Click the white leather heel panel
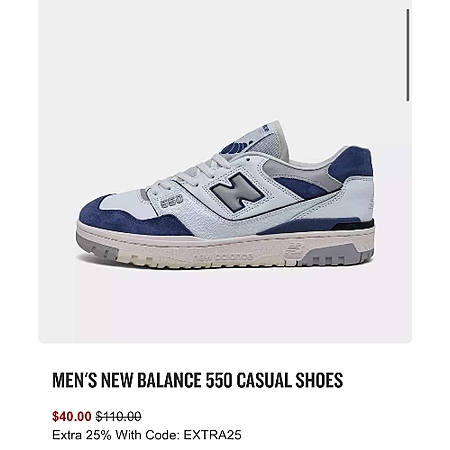Screen dimensions: 450x450 coord(357,197)
